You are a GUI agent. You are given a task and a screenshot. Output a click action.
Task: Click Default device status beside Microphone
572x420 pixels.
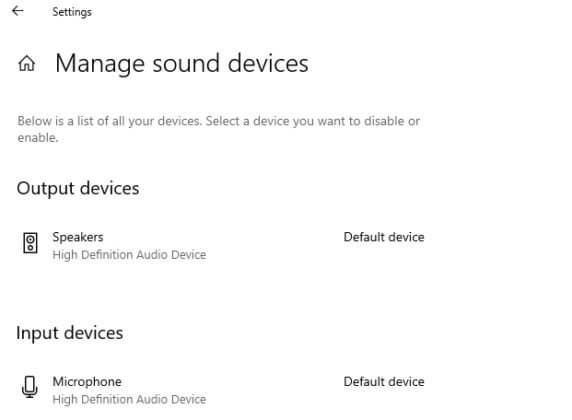point(384,382)
